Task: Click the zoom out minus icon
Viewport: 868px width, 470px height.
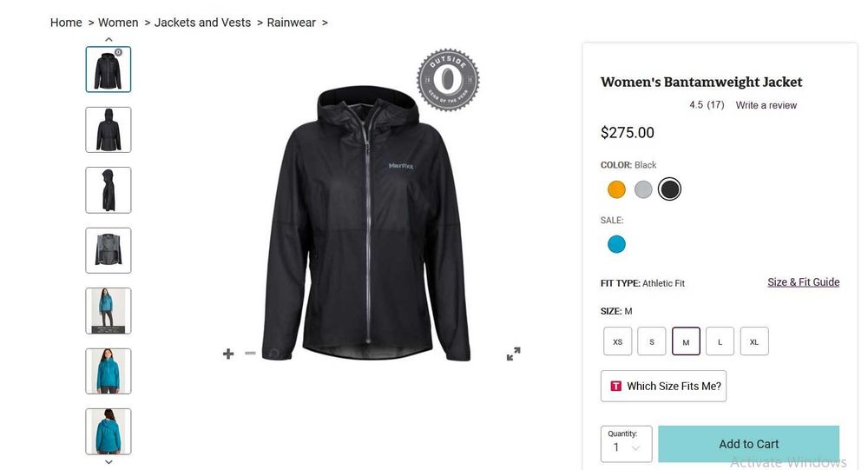Action: coord(250,354)
